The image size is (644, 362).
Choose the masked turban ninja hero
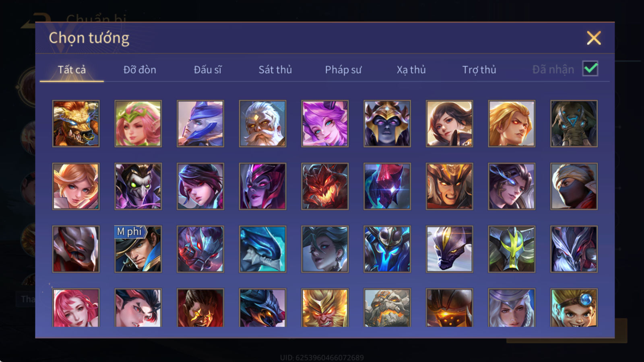point(574,186)
